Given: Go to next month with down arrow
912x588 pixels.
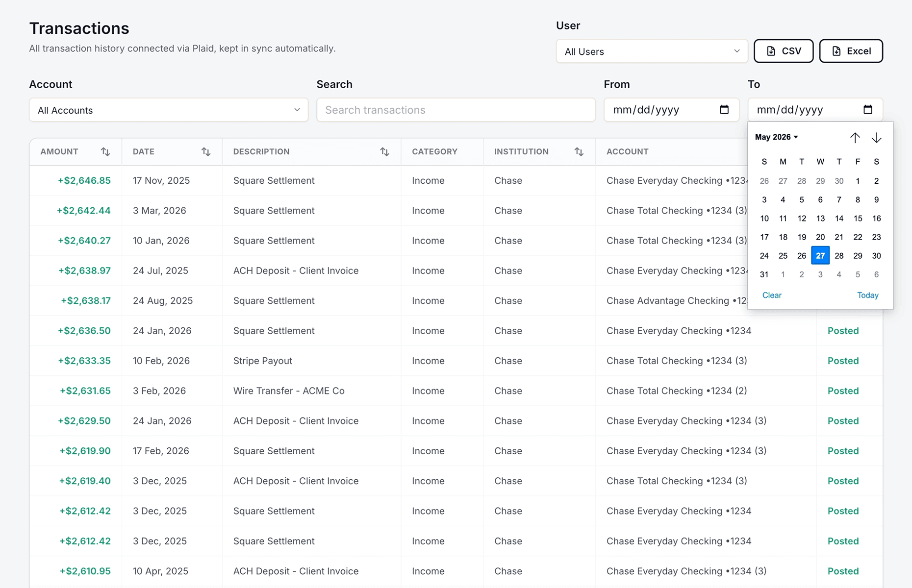Looking at the screenshot, I should point(877,138).
